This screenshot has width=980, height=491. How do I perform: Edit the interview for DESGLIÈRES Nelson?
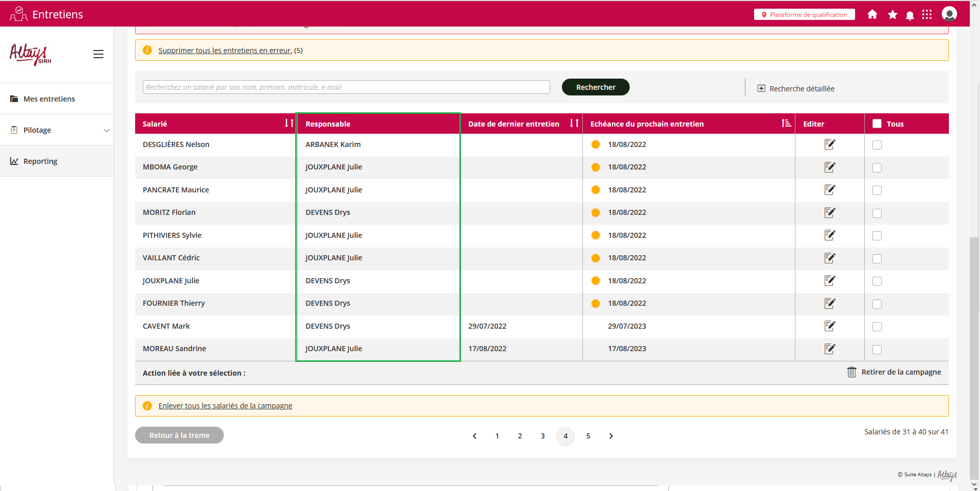(830, 144)
